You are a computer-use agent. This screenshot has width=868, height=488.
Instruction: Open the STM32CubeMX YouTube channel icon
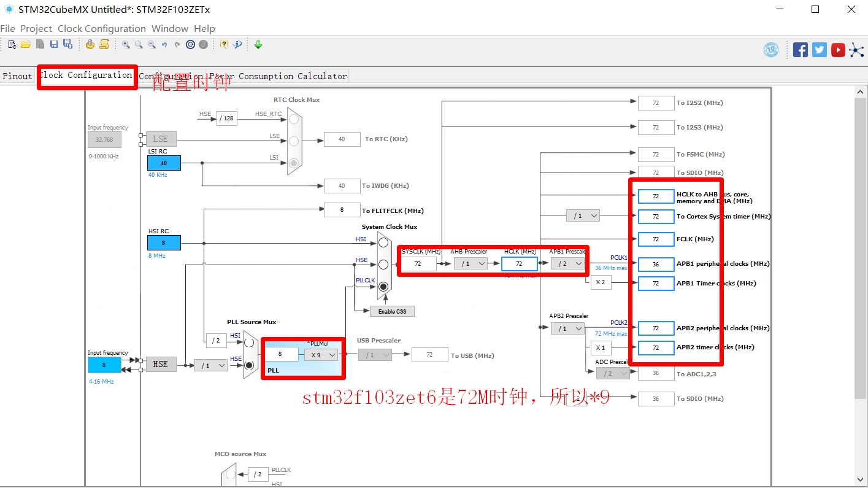838,49
